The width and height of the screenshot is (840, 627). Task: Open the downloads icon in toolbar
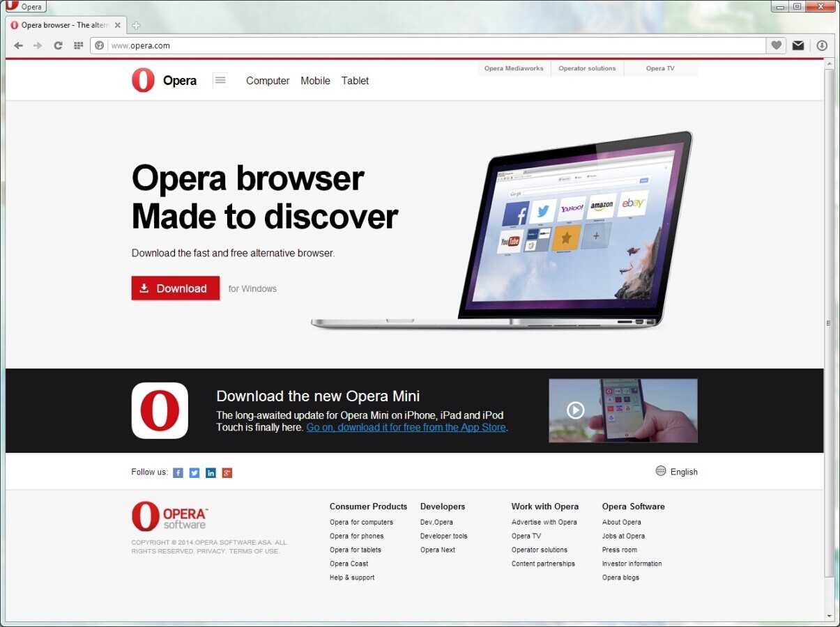(822, 45)
